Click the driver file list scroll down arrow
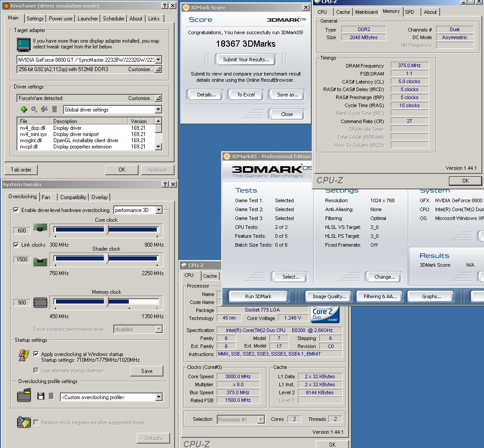Image resolution: width=484 pixels, height=448 pixels. (159, 147)
